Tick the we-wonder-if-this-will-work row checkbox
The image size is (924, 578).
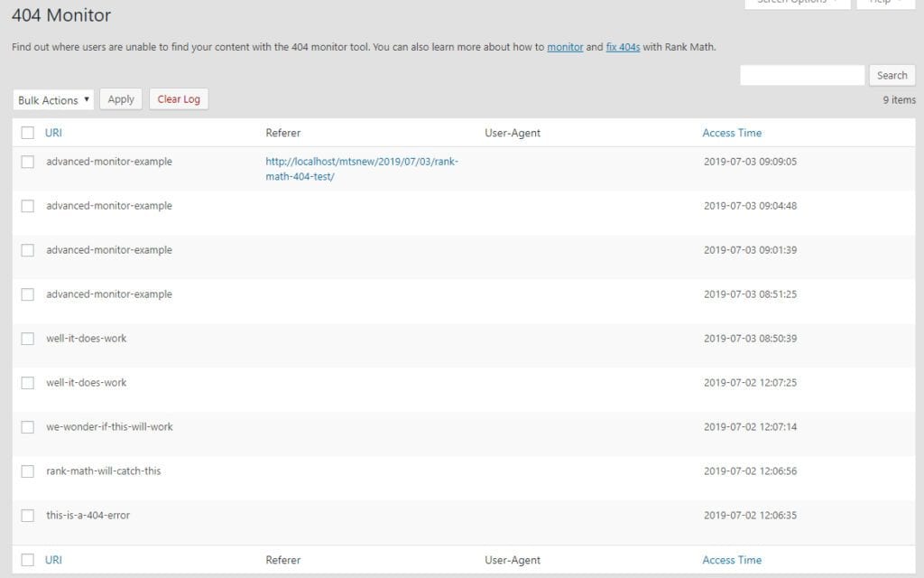point(28,427)
